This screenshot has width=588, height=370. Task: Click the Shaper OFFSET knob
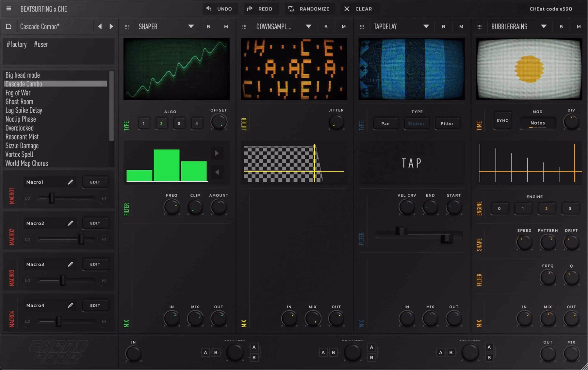(x=219, y=122)
